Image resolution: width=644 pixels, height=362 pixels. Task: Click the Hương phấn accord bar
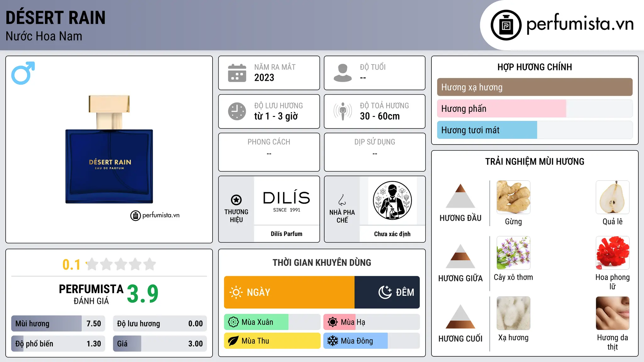(535, 108)
